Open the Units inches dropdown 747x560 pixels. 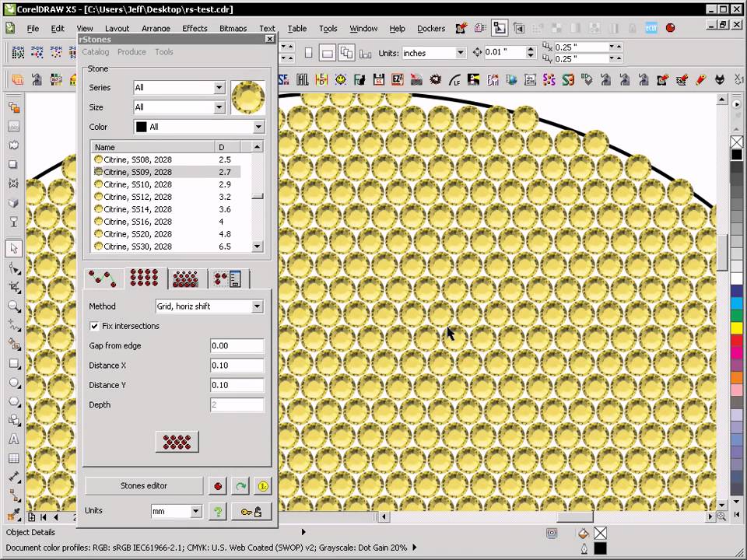(460, 53)
